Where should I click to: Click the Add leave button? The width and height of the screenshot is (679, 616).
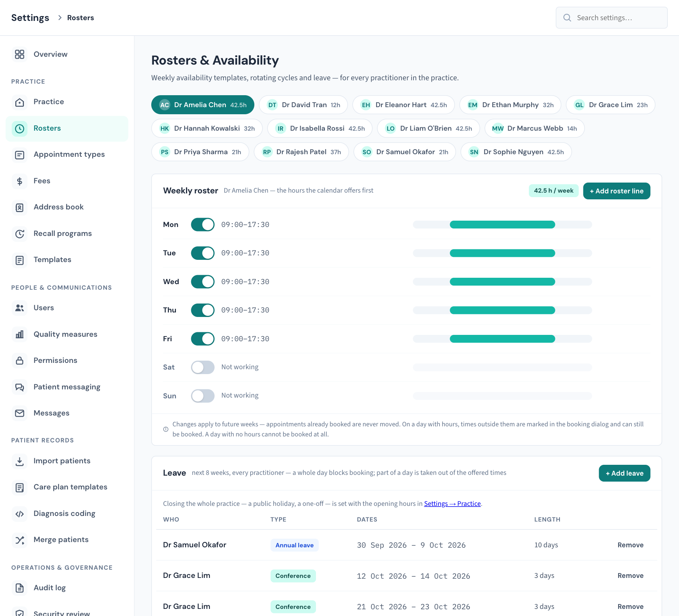[624, 473]
